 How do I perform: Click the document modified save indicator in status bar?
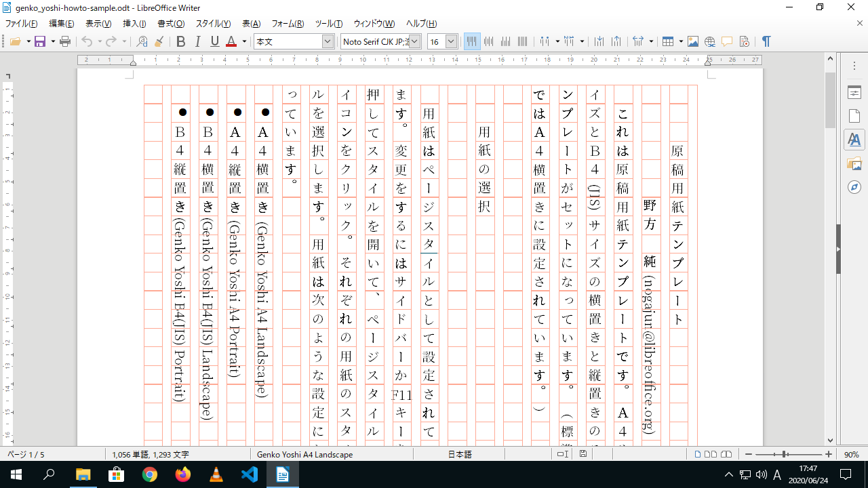[x=583, y=454]
